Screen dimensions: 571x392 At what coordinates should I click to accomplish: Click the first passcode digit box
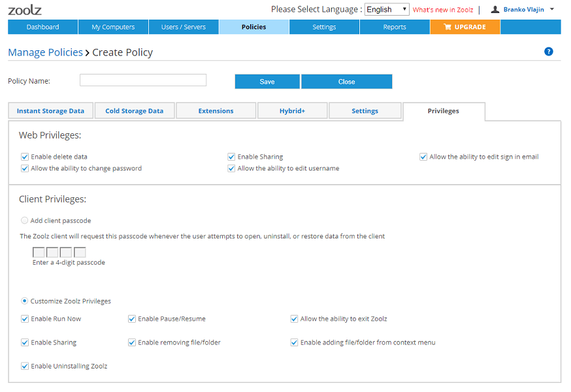click(39, 252)
